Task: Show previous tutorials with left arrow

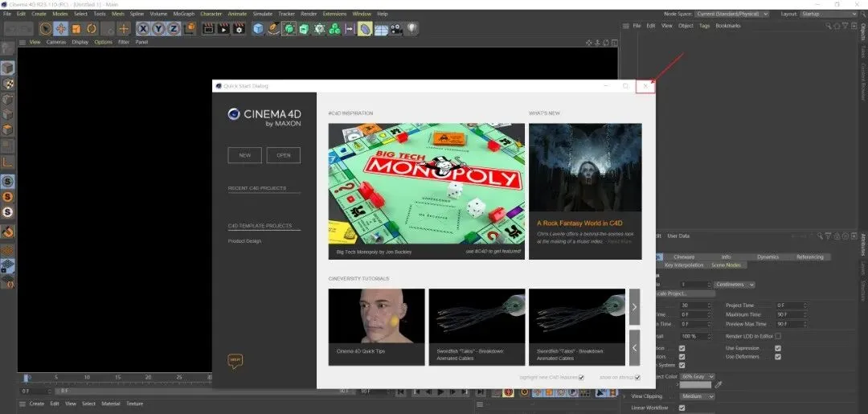Action: (634, 347)
